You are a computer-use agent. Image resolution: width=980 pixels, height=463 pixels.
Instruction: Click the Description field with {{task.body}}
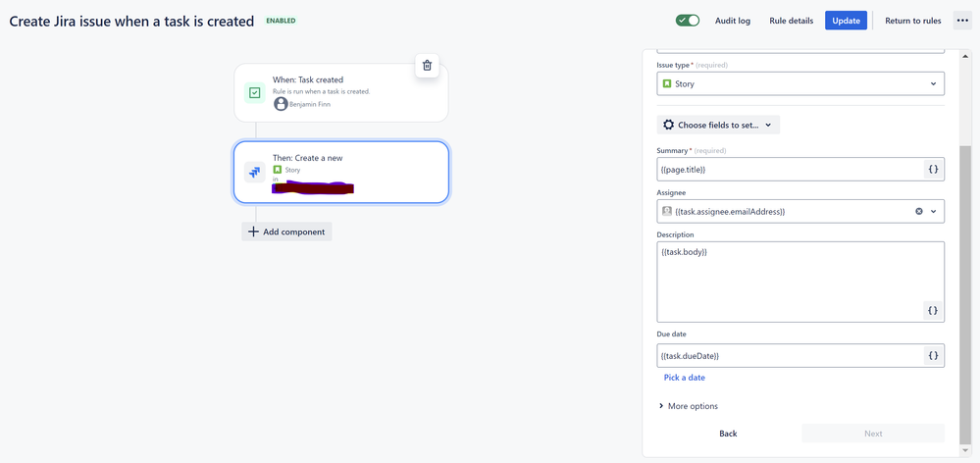[800, 282]
